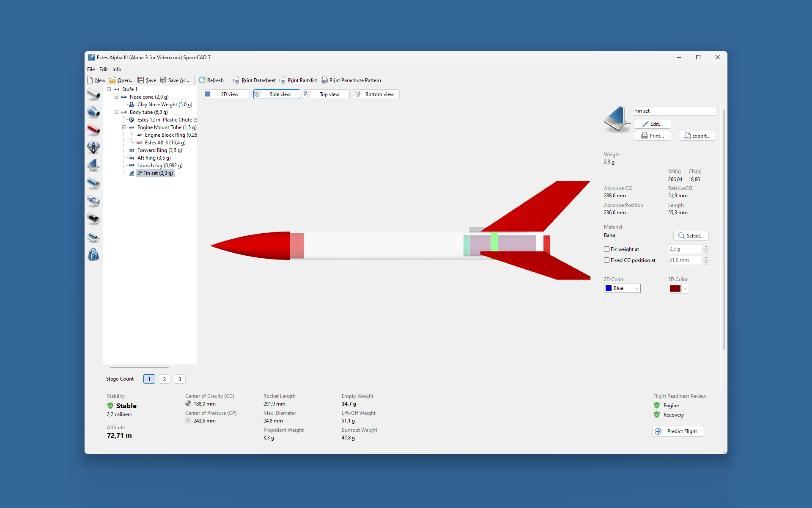
Task: Click the Refresh toolbar icon
Action: [x=211, y=80]
